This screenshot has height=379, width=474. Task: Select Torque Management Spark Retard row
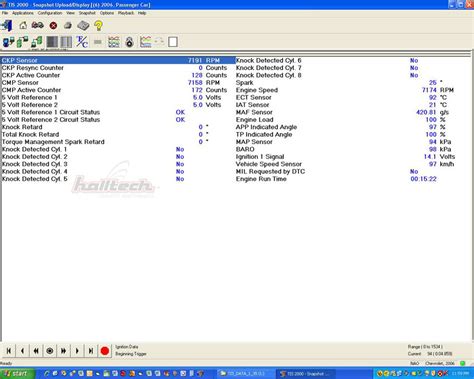click(x=118, y=142)
